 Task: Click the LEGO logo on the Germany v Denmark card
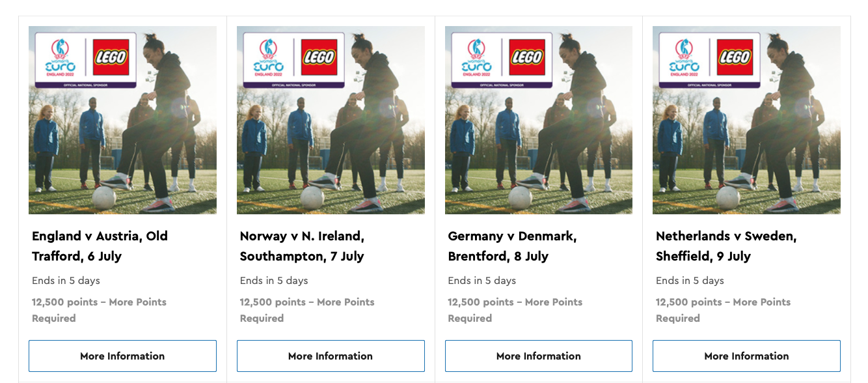527,57
